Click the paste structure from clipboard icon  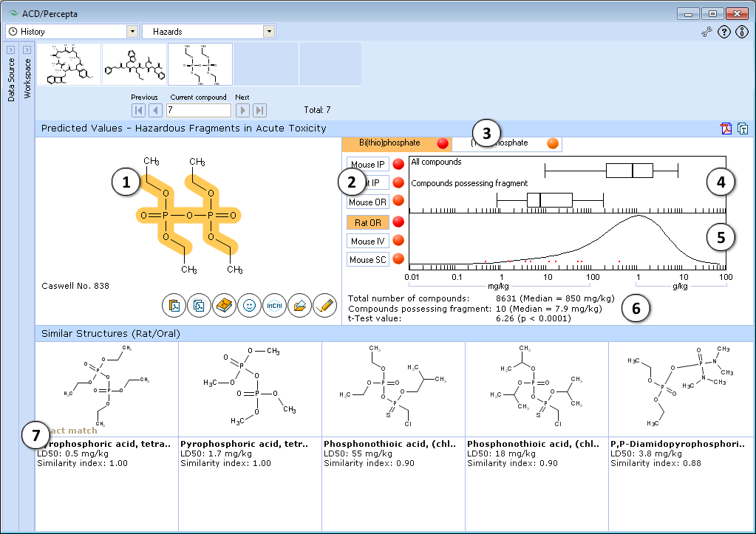pyautogui.click(x=174, y=306)
